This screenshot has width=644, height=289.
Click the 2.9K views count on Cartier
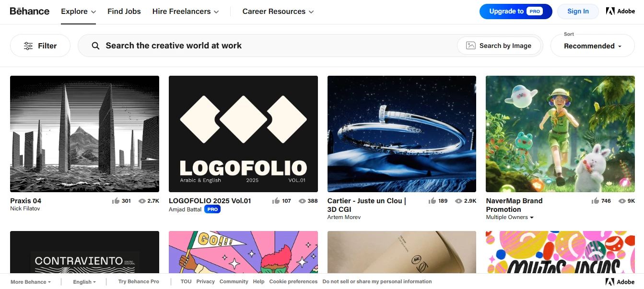coord(470,201)
